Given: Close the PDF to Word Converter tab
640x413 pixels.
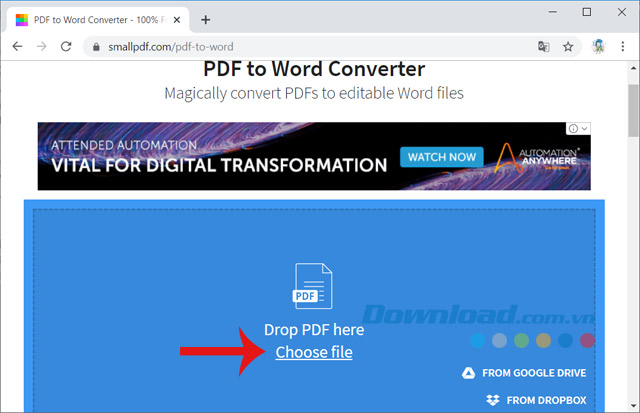Looking at the screenshot, I should [x=178, y=19].
